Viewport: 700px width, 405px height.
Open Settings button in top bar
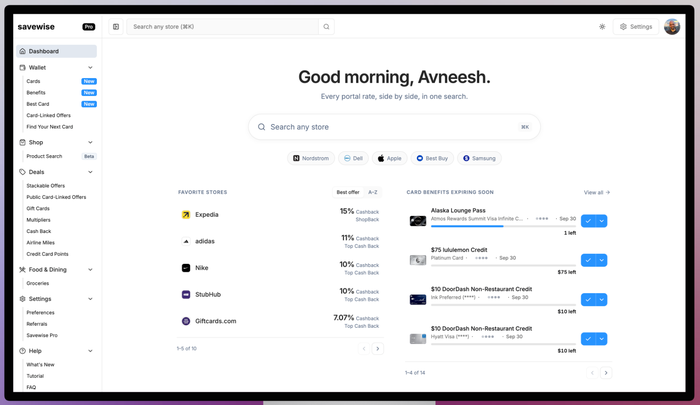[636, 27]
